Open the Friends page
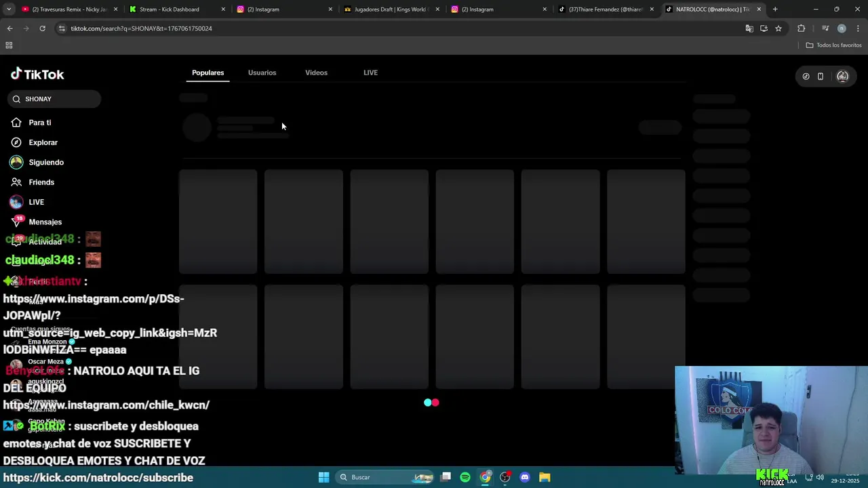The width and height of the screenshot is (868, 488). [x=41, y=182]
